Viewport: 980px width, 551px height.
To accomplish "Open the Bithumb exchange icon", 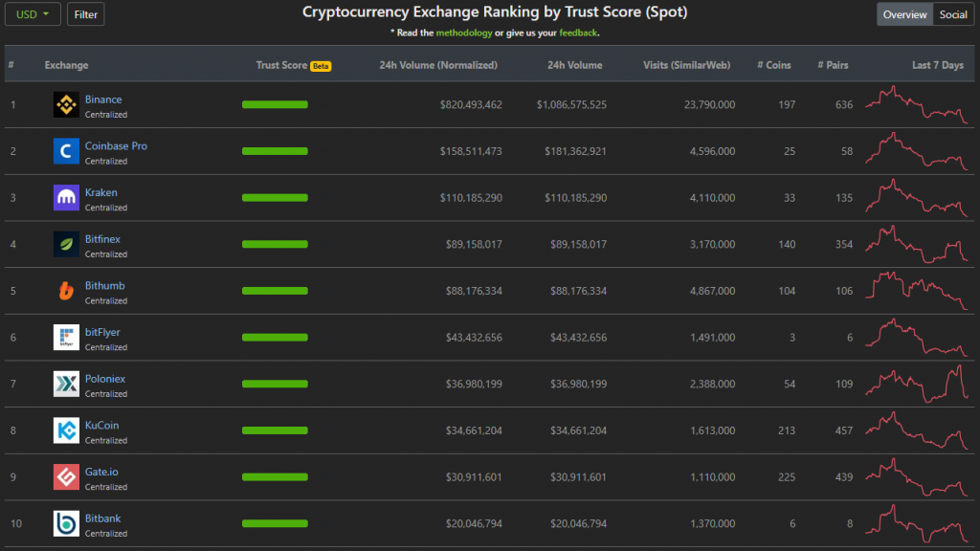I will 64,291.
